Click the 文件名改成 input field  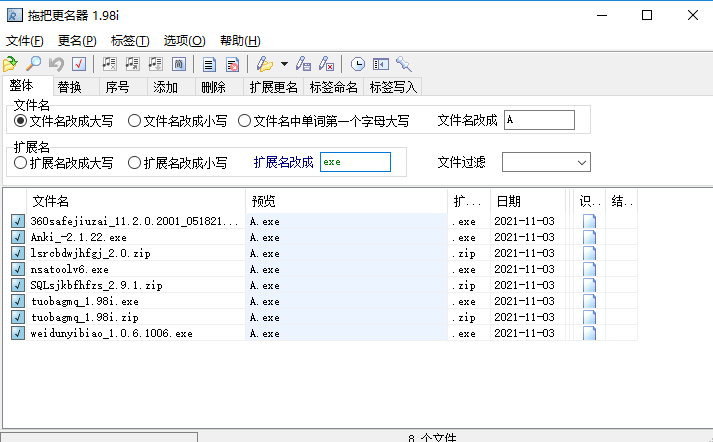point(539,120)
